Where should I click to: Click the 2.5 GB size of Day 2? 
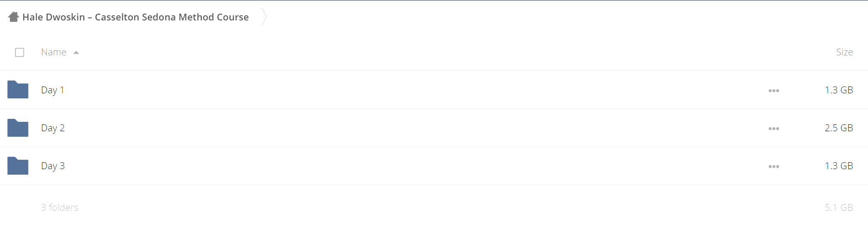pyautogui.click(x=839, y=128)
